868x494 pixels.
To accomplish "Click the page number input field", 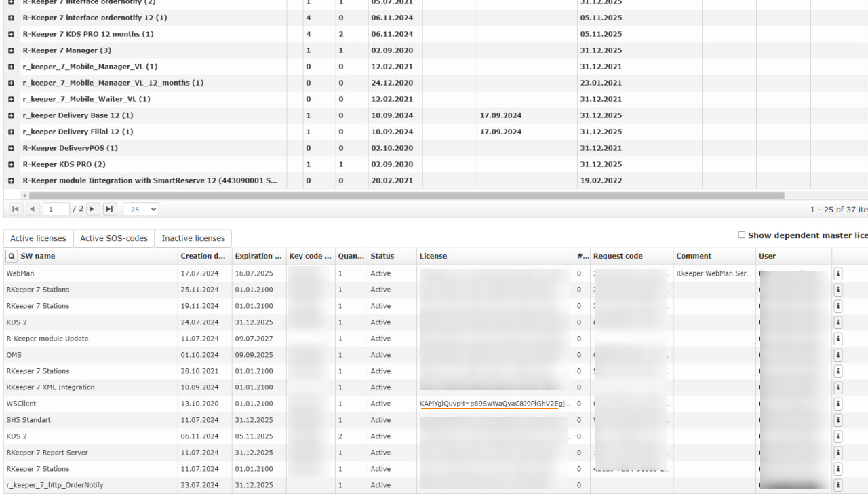I will click(x=56, y=209).
